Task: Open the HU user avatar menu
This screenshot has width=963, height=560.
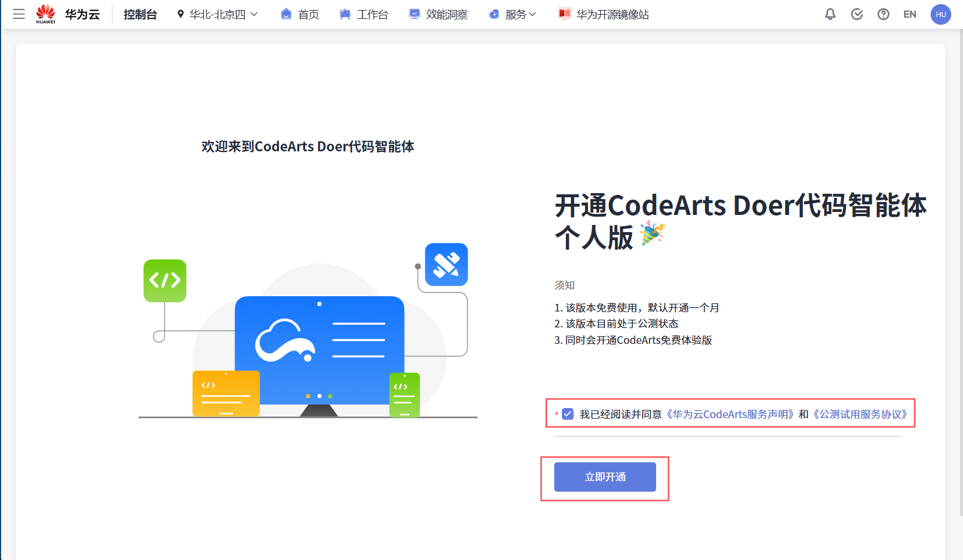Action: (x=941, y=14)
